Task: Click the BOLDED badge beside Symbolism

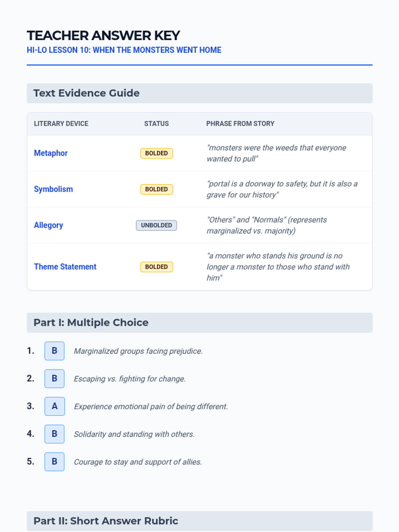Action: point(157,189)
